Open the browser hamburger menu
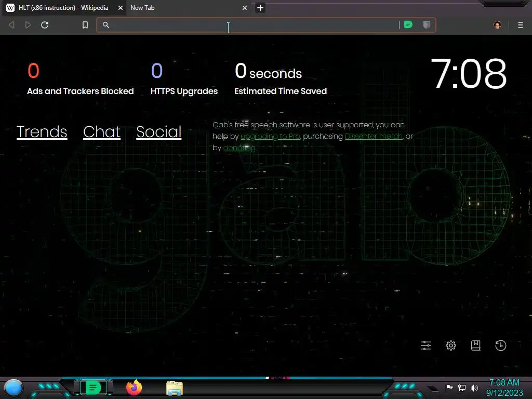This screenshot has height=399, width=532. point(521,25)
